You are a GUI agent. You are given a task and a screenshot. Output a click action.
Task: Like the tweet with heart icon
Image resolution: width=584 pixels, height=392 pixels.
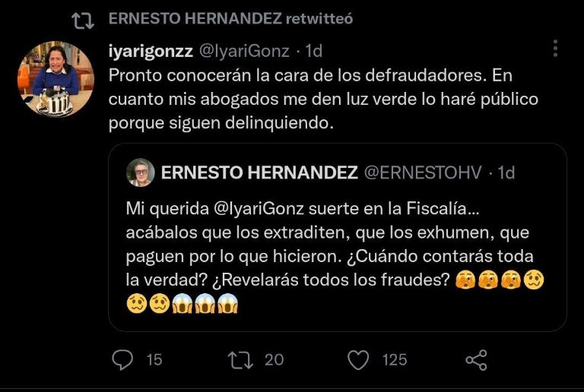(x=359, y=359)
